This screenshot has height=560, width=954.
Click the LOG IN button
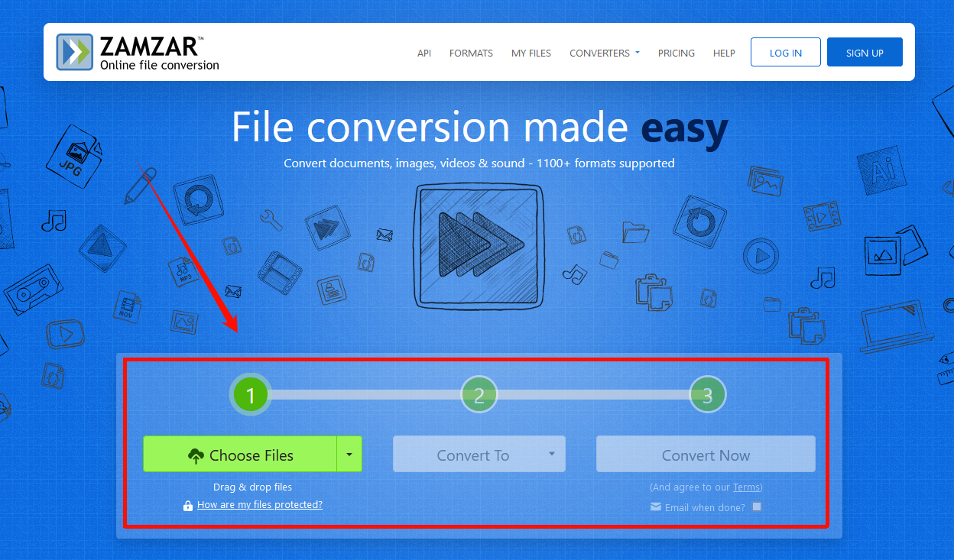point(786,52)
